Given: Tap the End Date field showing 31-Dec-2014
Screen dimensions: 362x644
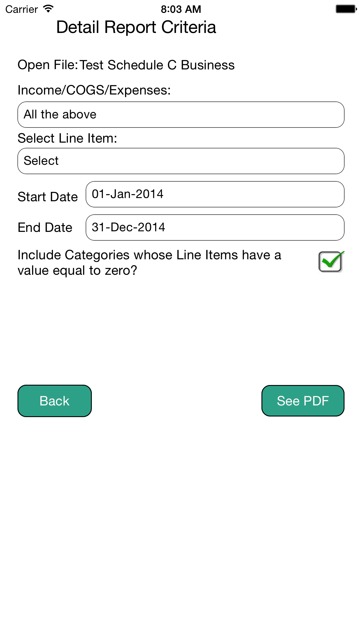Looking at the screenshot, I should click(x=215, y=228).
